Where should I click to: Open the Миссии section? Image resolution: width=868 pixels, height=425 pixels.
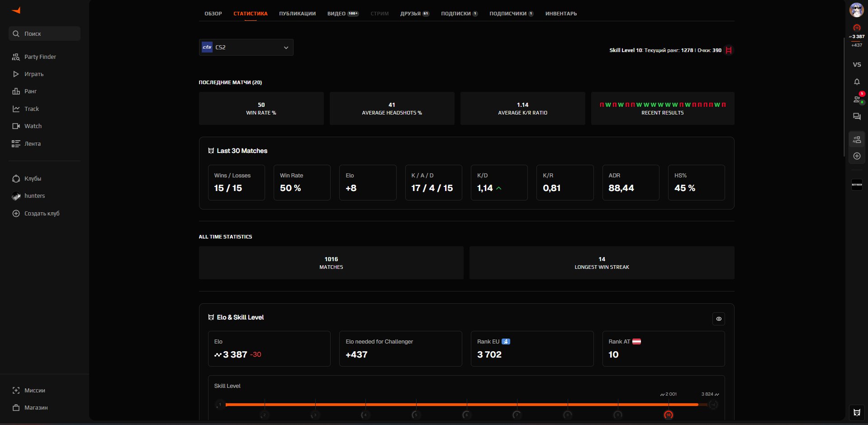[34, 390]
